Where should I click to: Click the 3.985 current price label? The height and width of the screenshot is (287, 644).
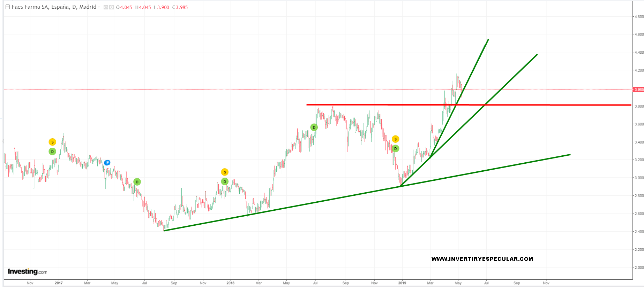(x=639, y=90)
